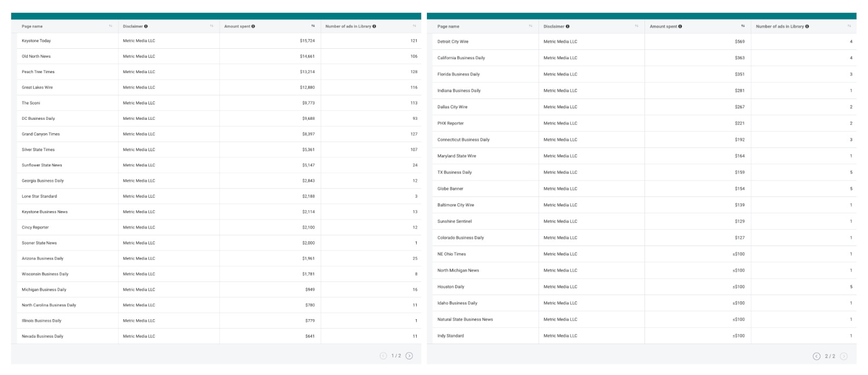The width and height of the screenshot is (868, 375).
Task: Click Georgia Business Daily page name
Action: click(x=43, y=180)
